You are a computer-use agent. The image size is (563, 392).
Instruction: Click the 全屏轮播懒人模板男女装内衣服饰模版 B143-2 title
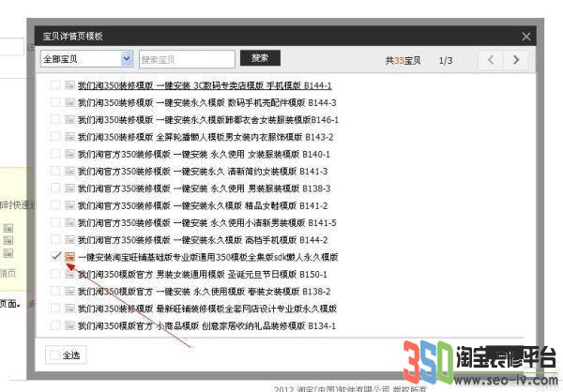point(205,137)
